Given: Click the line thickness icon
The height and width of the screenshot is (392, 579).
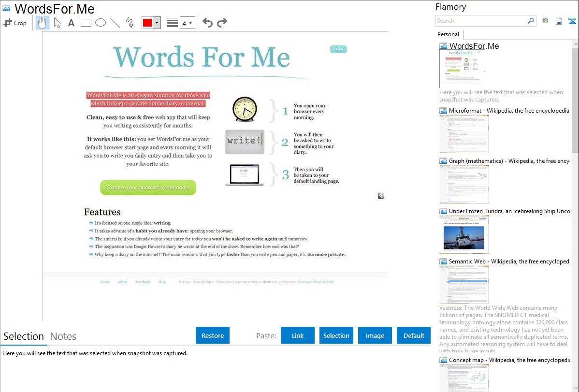Looking at the screenshot, I should (x=173, y=23).
